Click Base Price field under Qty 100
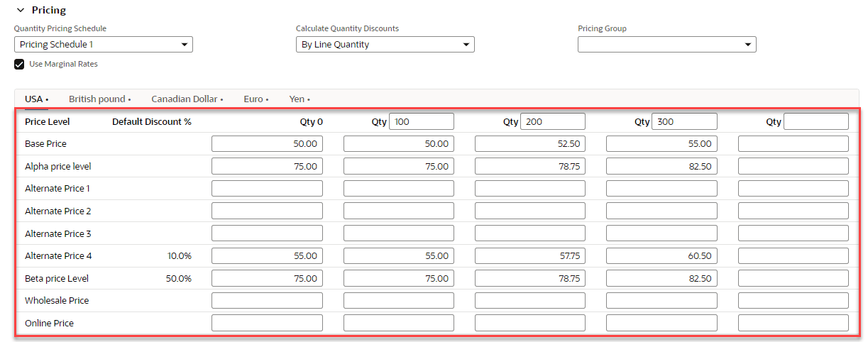Viewport: 868px width, 342px height. point(399,144)
